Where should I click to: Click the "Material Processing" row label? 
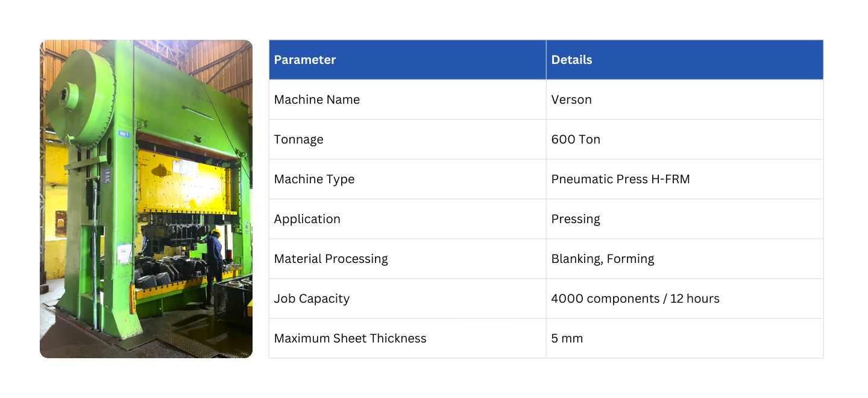tap(331, 259)
